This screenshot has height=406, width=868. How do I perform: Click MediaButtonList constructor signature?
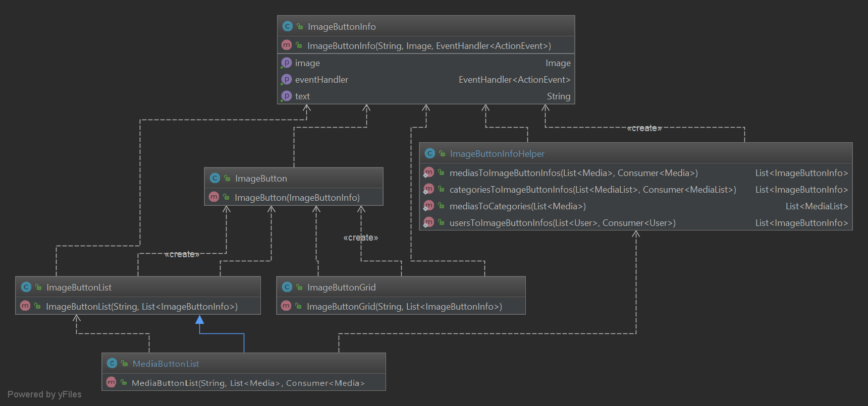[248, 383]
